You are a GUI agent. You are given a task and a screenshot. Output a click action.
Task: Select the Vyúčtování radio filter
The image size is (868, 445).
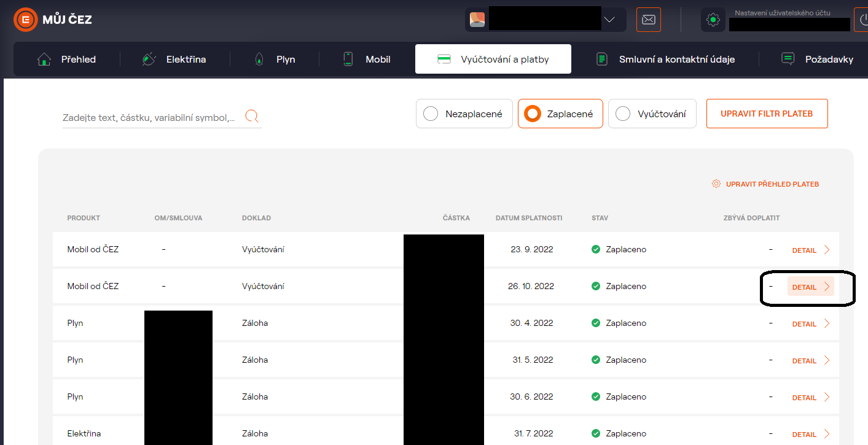(x=652, y=114)
